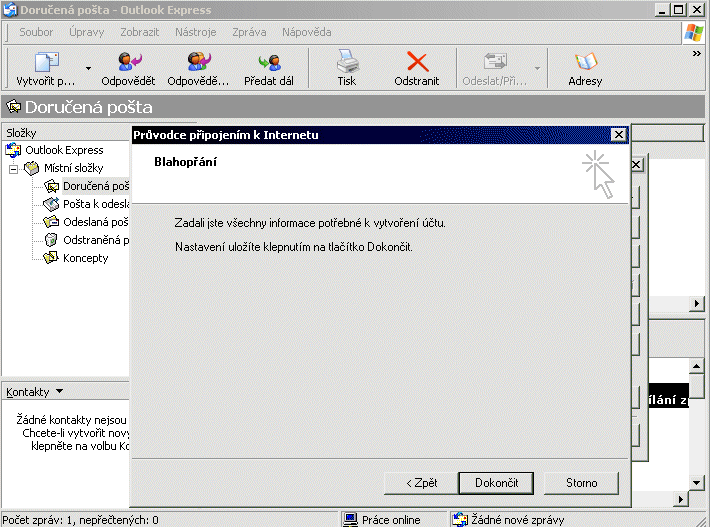Collapse the Místní složky tree node
The height and width of the screenshot is (527, 710).
click(14, 169)
